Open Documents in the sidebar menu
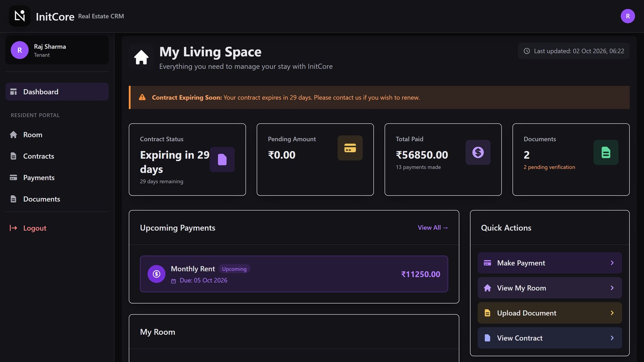The height and width of the screenshot is (362, 644). pos(57,199)
